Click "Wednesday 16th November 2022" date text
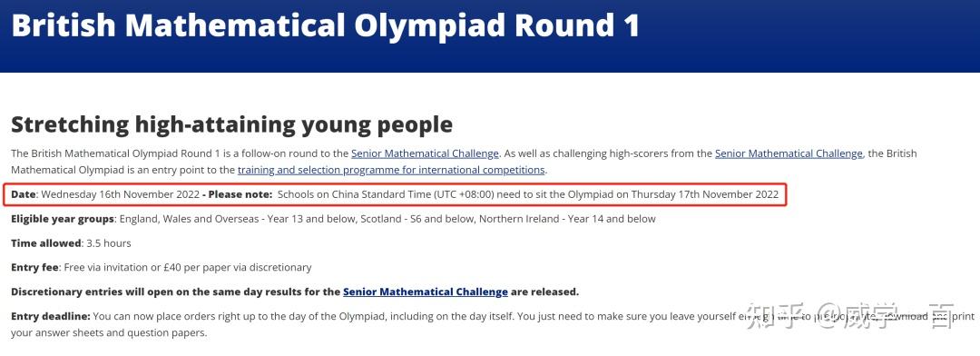This screenshot has height=356, width=980. 121,194
